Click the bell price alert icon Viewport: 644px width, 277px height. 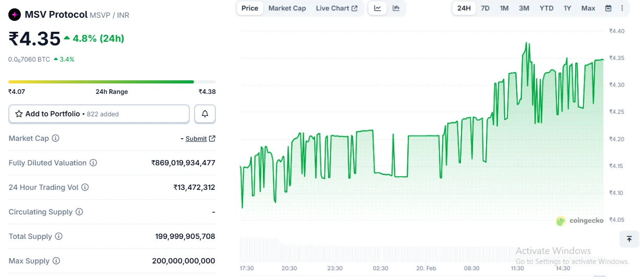point(205,114)
